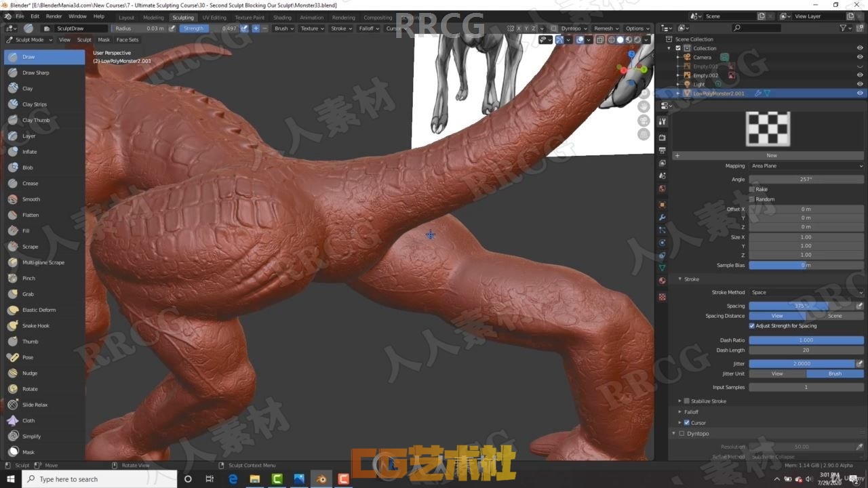Adjust the Spacing percentage slider

pyautogui.click(x=802, y=306)
